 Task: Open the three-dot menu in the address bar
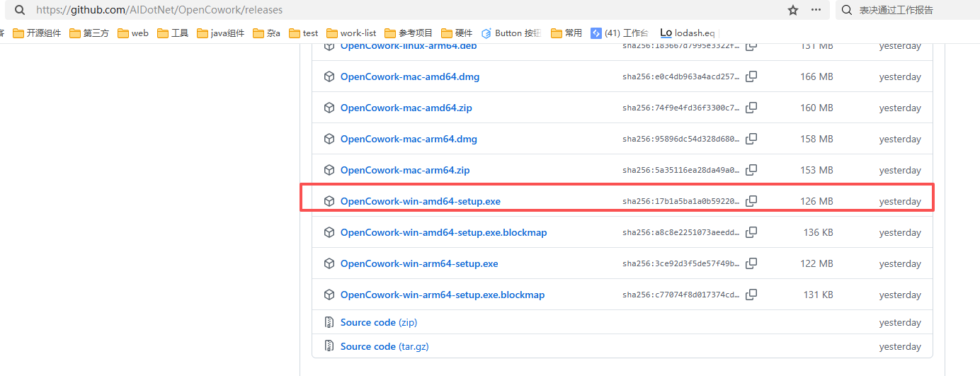click(816, 10)
